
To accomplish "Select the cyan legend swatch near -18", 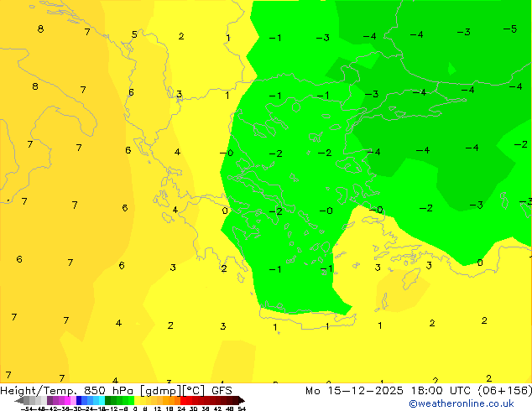I will tap(102, 400).
